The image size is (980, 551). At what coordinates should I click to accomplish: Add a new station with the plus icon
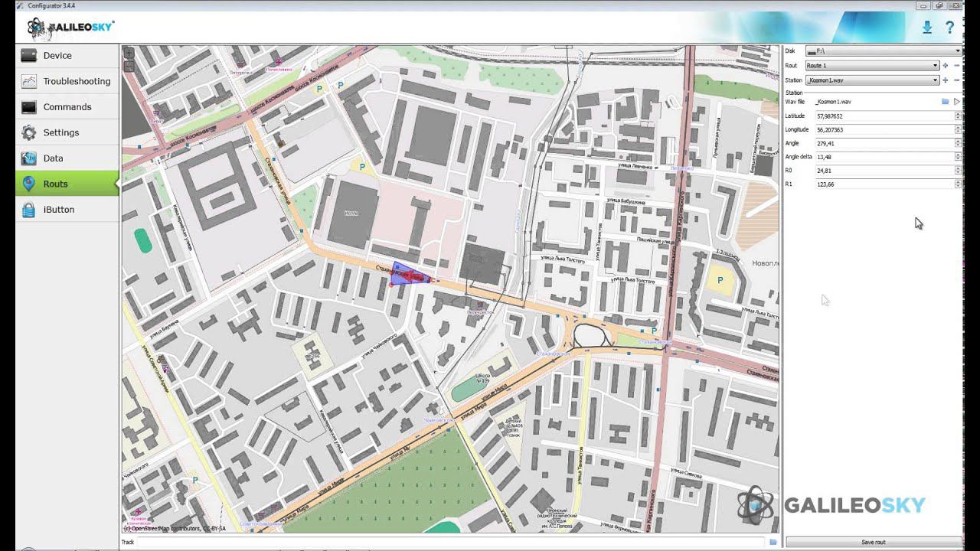[x=946, y=80]
